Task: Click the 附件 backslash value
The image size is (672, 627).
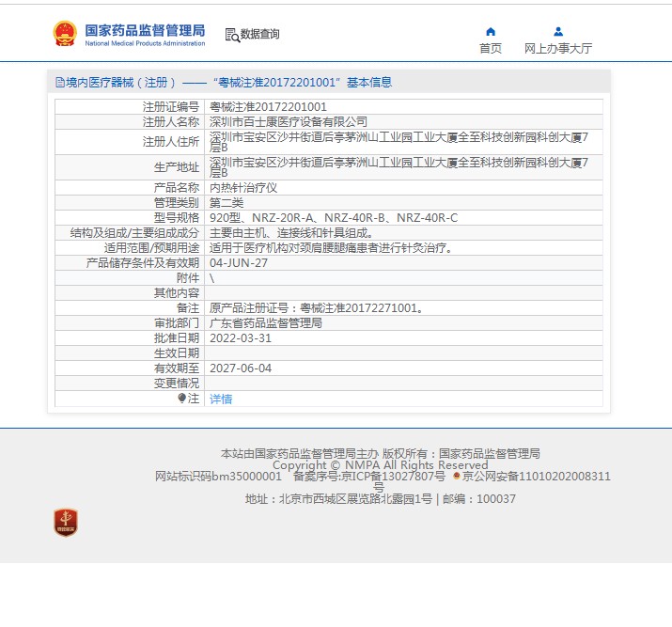Action: click(211, 278)
